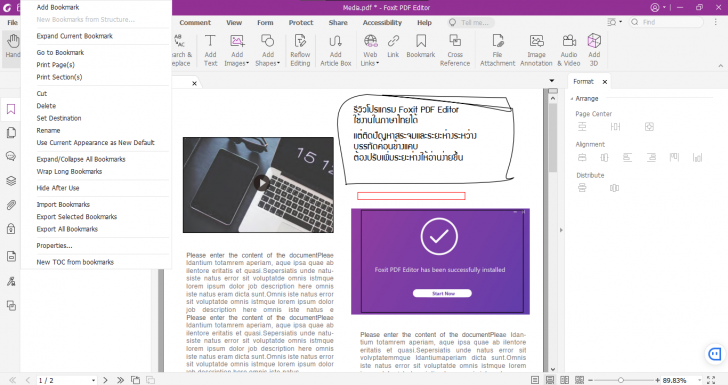The height and width of the screenshot is (385, 728).
Task: Open the Add Images tool
Action: pyautogui.click(x=237, y=50)
